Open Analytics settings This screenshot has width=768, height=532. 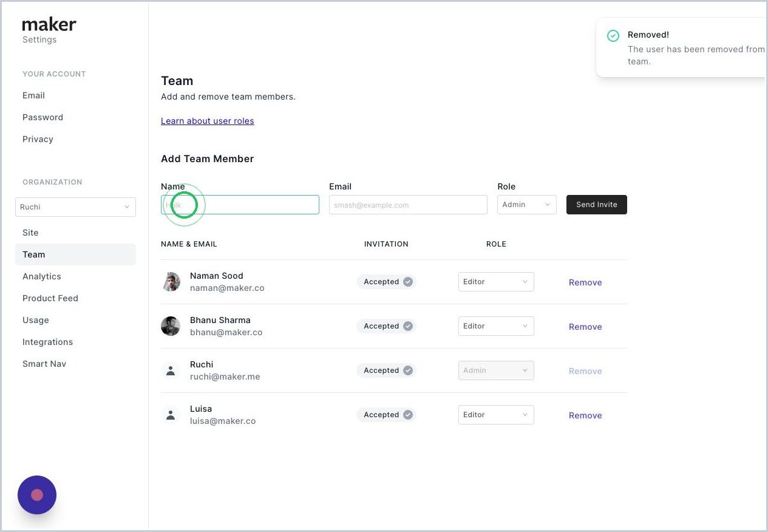click(x=42, y=276)
